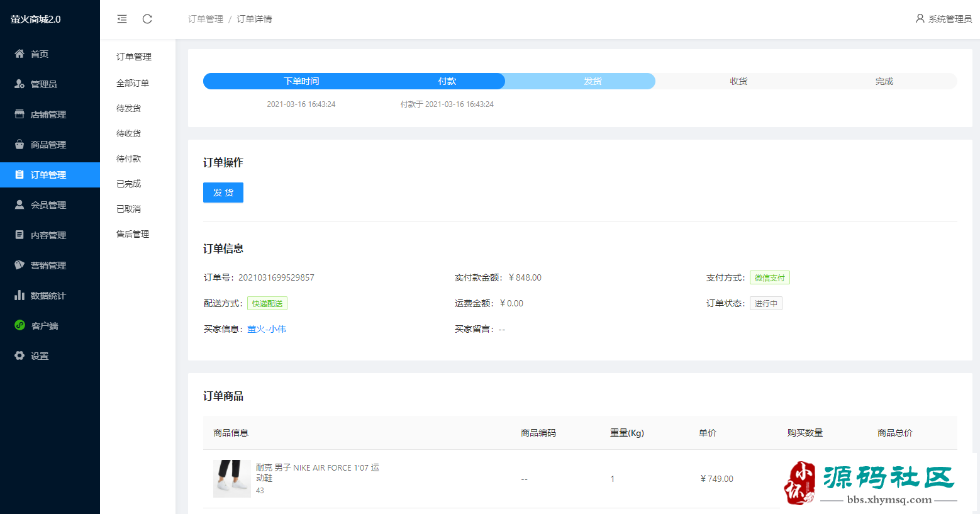This screenshot has height=514, width=980.
Task: Open the 营销管理 menu item
Action: point(50,265)
